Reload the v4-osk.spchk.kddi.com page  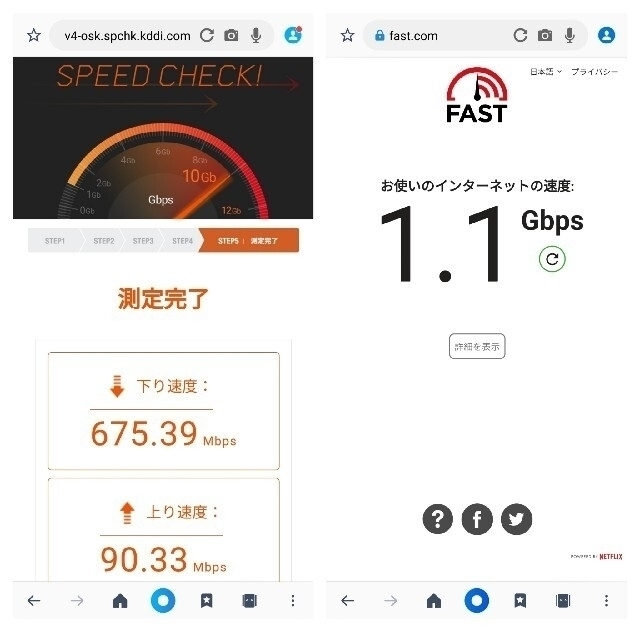[207, 36]
